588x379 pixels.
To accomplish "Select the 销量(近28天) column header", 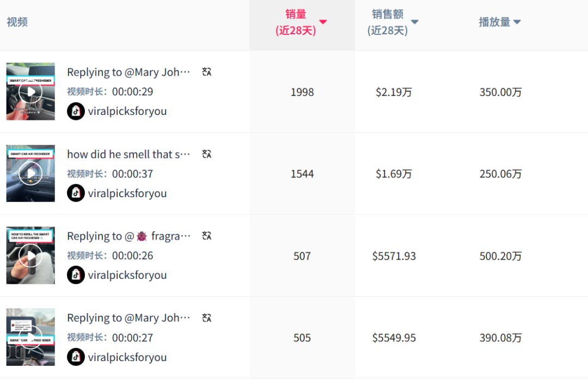I will click(296, 22).
